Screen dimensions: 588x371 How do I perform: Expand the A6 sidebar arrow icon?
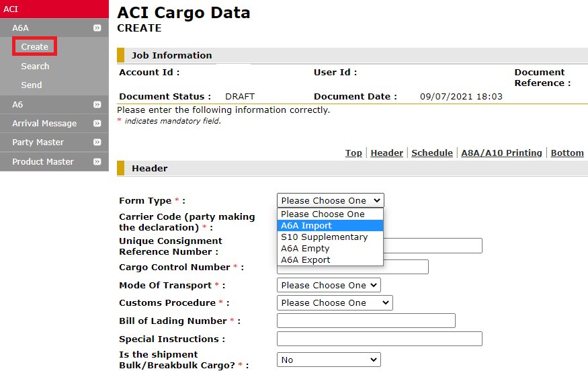[x=97, y=105]
